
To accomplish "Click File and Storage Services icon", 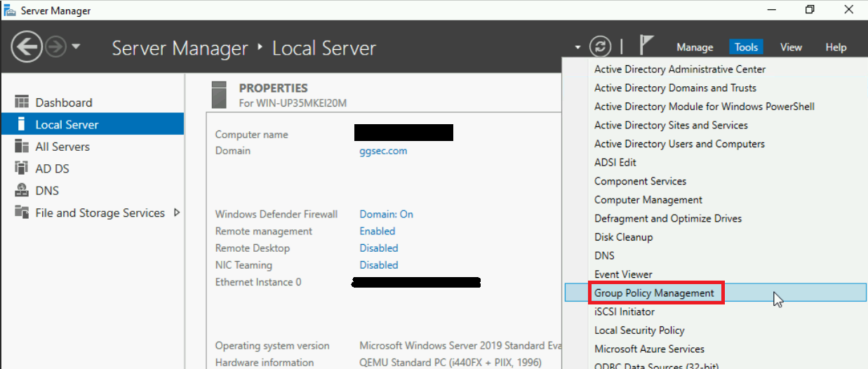I will 22,213.
